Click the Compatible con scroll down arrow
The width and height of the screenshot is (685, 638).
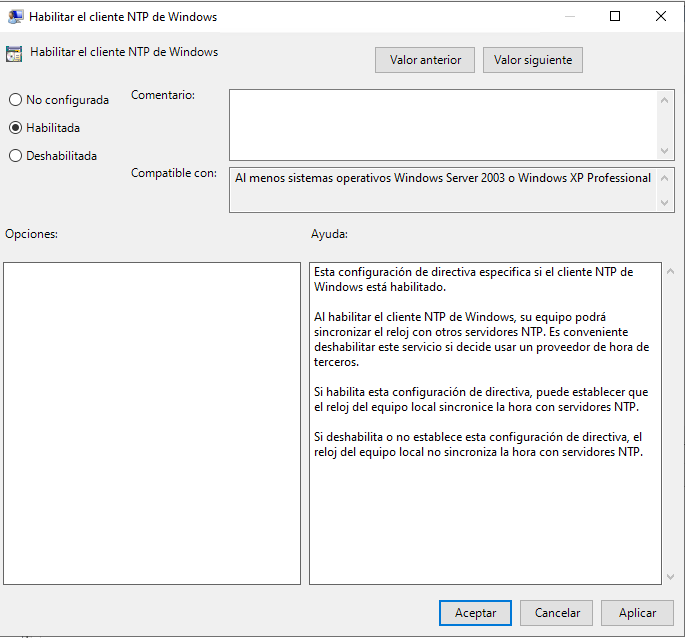point(666,203)
